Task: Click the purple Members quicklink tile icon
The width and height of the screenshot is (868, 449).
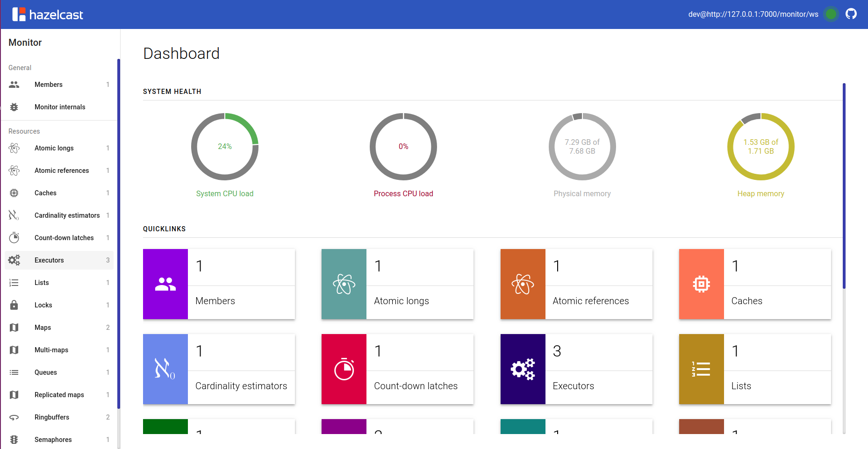Action: [x=165, y=284]
